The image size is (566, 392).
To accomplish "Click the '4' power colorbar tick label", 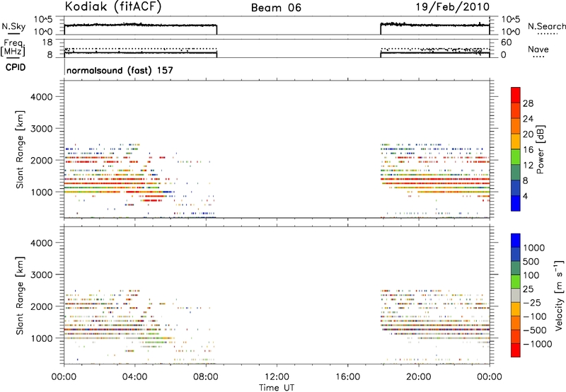I will point(525,197).
